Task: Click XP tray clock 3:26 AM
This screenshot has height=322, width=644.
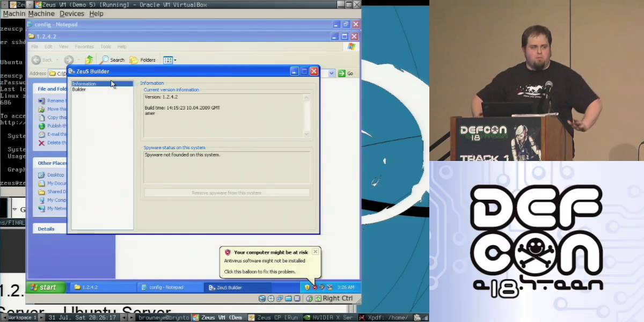Action: (x=346, y=287)
